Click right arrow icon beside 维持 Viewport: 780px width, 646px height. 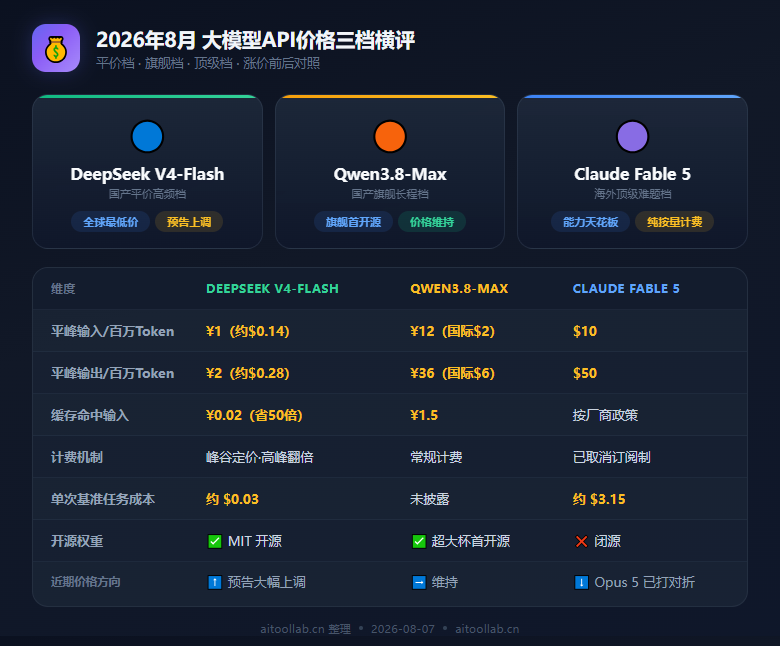click(x=419, y=582)
